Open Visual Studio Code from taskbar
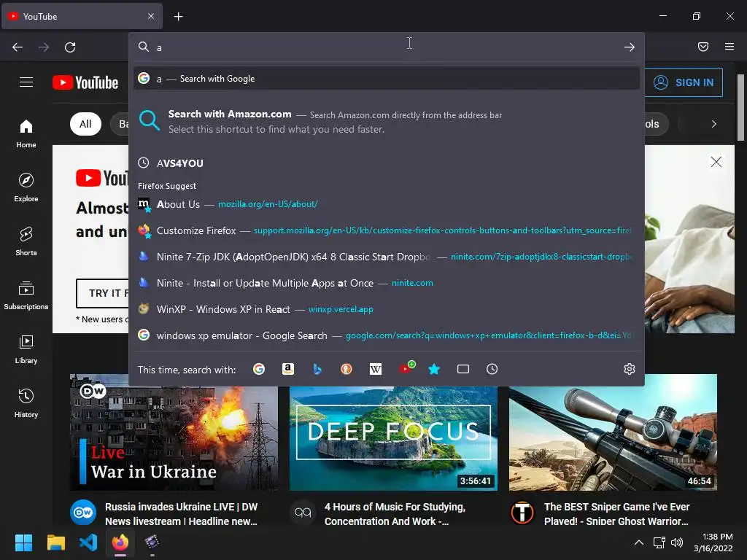747x560 pixels. pyautogui.click(x=88, y=542)
